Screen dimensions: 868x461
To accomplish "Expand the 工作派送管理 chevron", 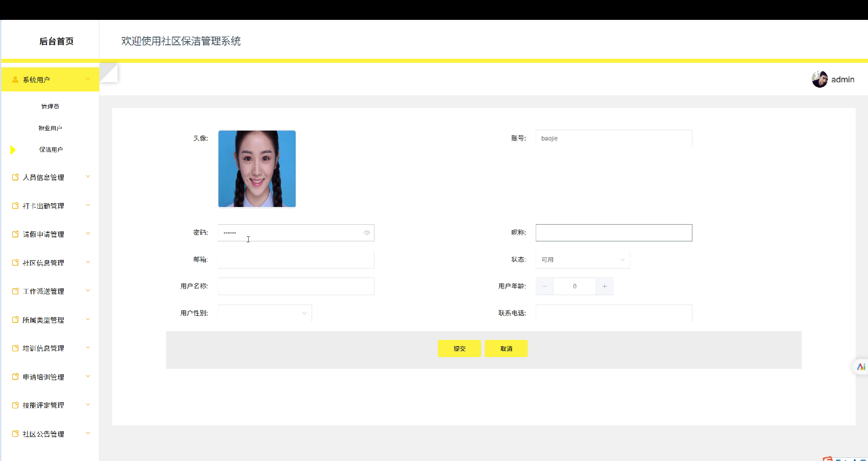I will coord(88,291).
